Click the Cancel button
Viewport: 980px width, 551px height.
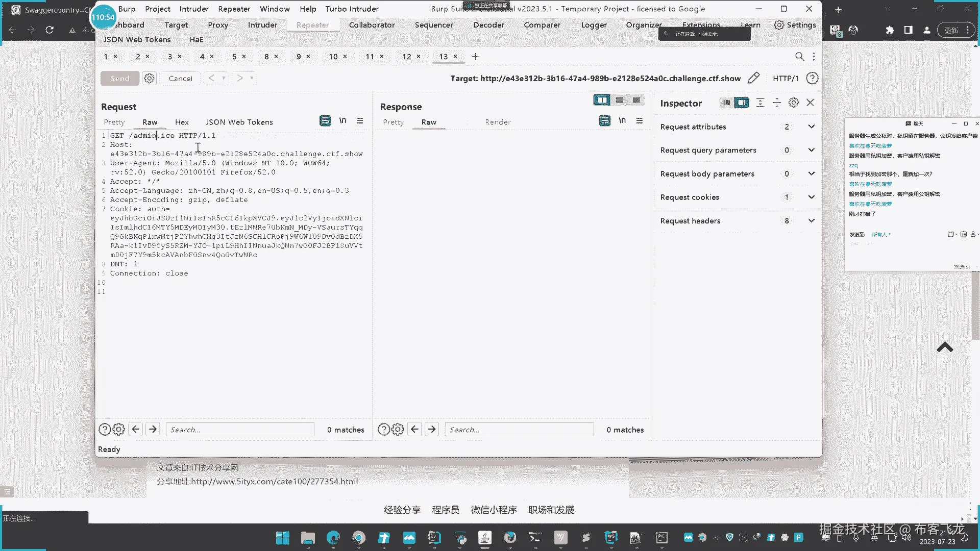[180, 78]
